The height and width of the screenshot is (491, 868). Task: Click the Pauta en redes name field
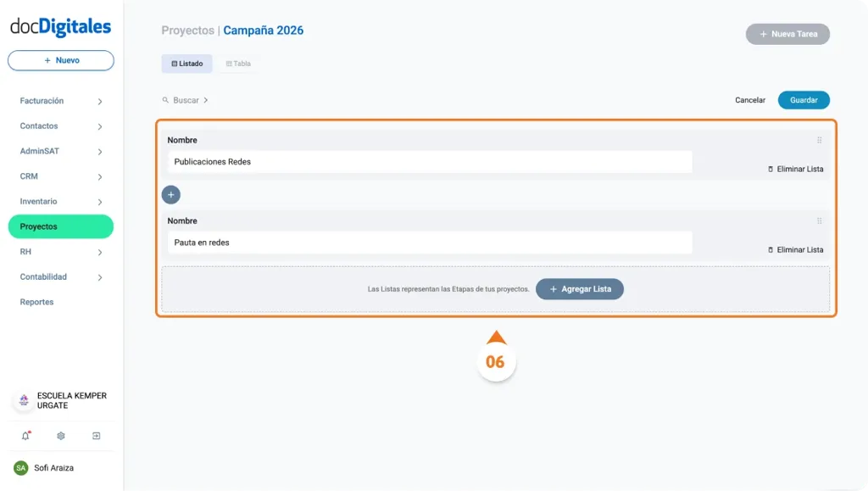click(428, 242)
